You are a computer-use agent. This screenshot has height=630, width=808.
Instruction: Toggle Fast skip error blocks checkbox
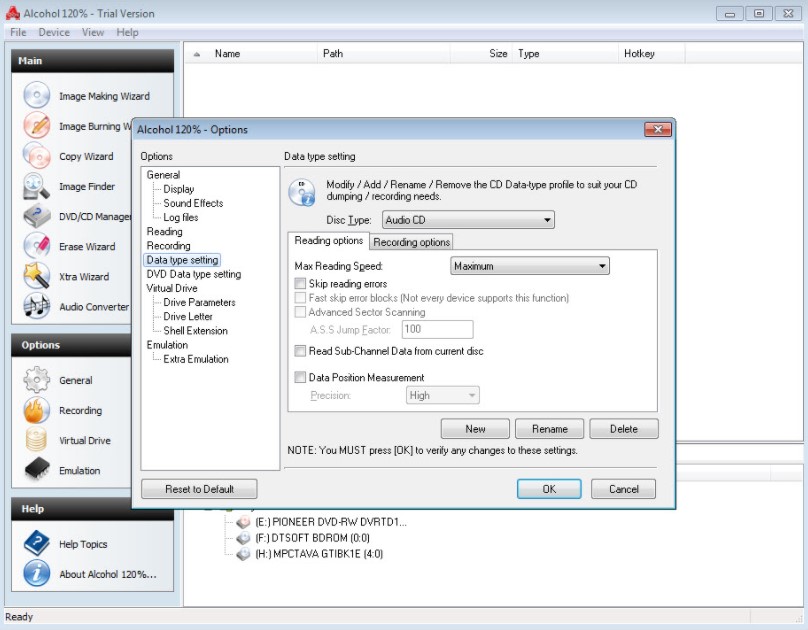pos(300,298)
